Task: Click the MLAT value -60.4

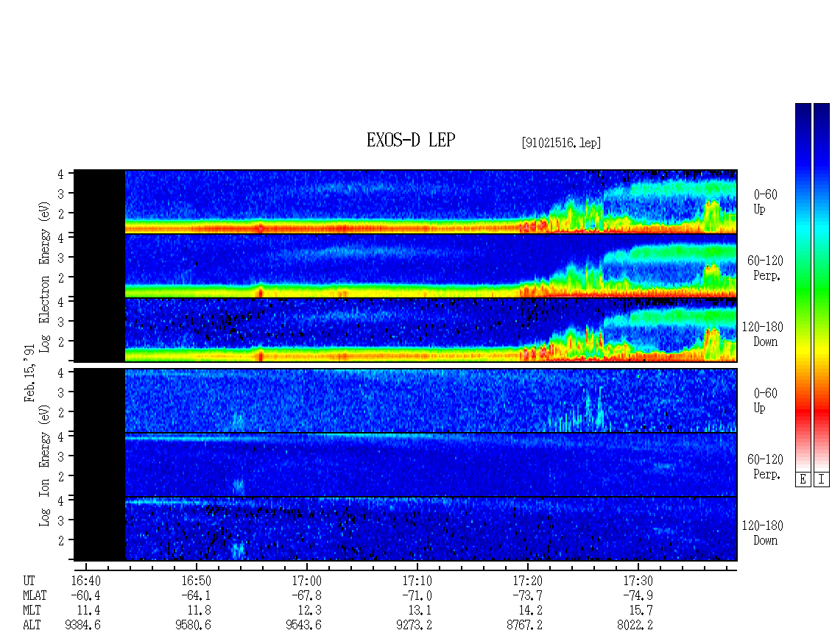Action: [x=86, y=595]
